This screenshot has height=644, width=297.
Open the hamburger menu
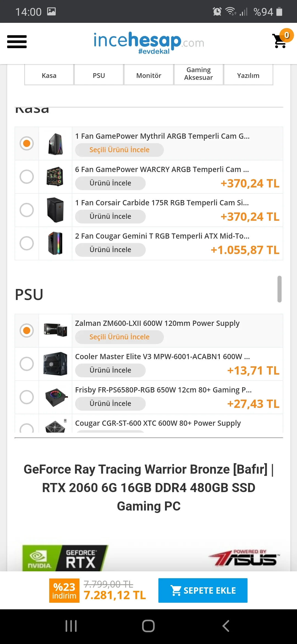point(17,42)
